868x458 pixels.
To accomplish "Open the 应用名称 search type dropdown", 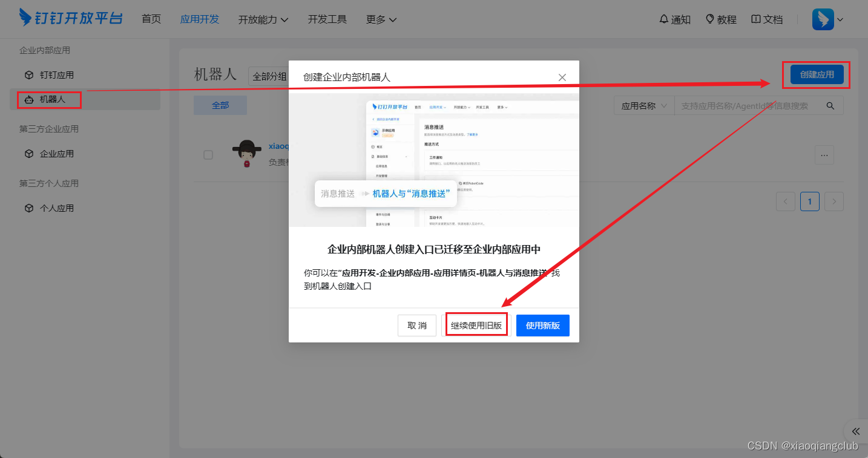I will [x=644, y=105].
